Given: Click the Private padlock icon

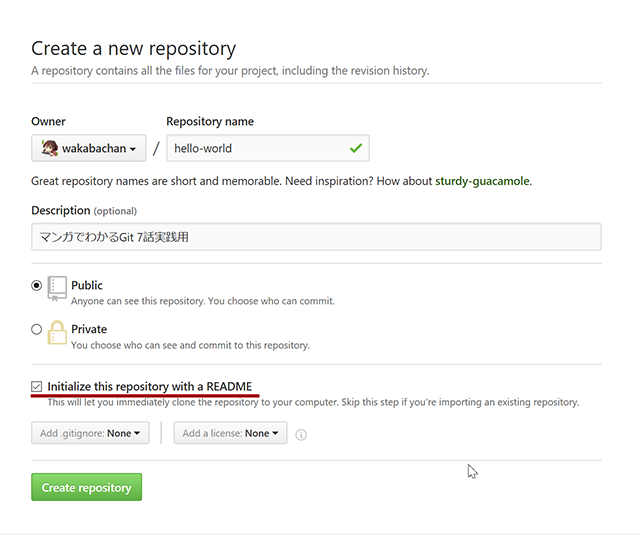Looking at the screenshot, I should [57, 333].
